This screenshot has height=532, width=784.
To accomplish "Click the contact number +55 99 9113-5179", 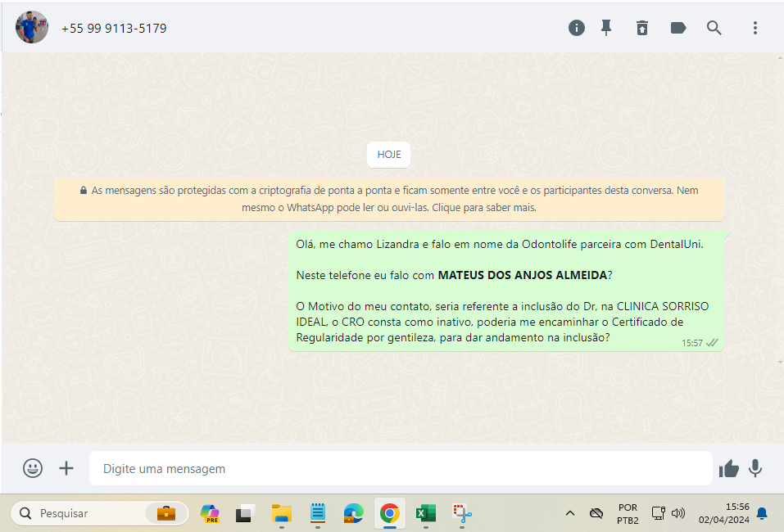I will pyautogui.click(x=114, y=29).
